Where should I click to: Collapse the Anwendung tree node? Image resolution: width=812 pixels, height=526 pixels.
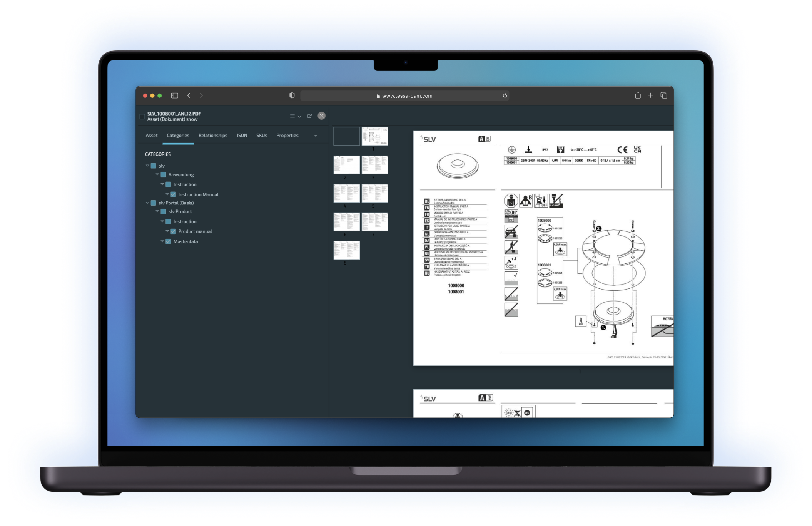[157, 174]
